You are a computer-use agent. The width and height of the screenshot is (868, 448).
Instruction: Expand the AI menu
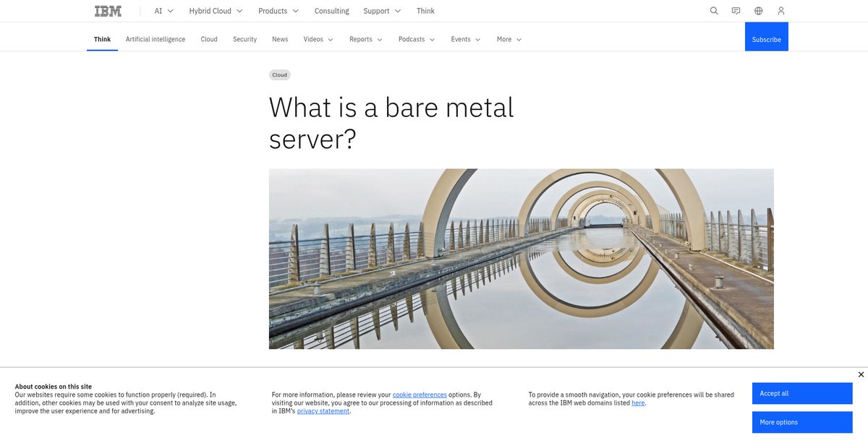coord(164,11)
